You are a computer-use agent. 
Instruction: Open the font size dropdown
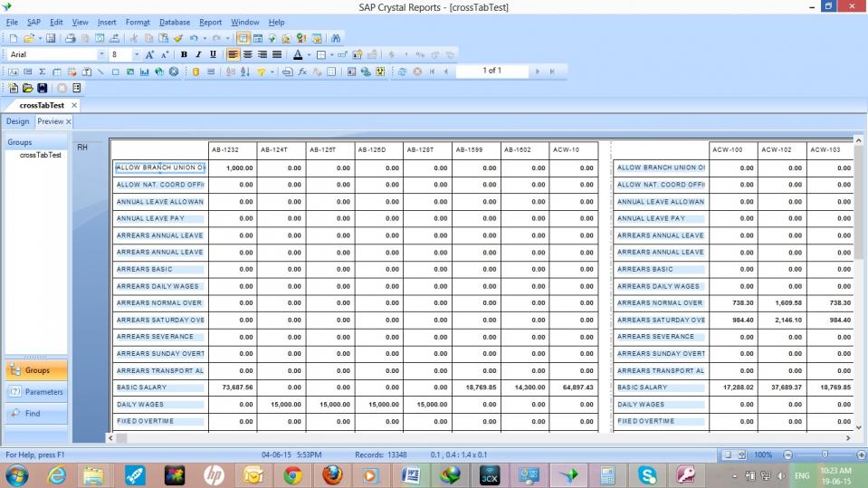(x=136, y=55)
